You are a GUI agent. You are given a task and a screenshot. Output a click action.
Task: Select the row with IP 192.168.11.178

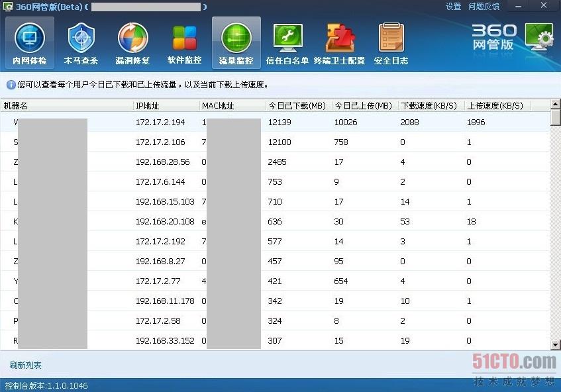pos(275,301)
